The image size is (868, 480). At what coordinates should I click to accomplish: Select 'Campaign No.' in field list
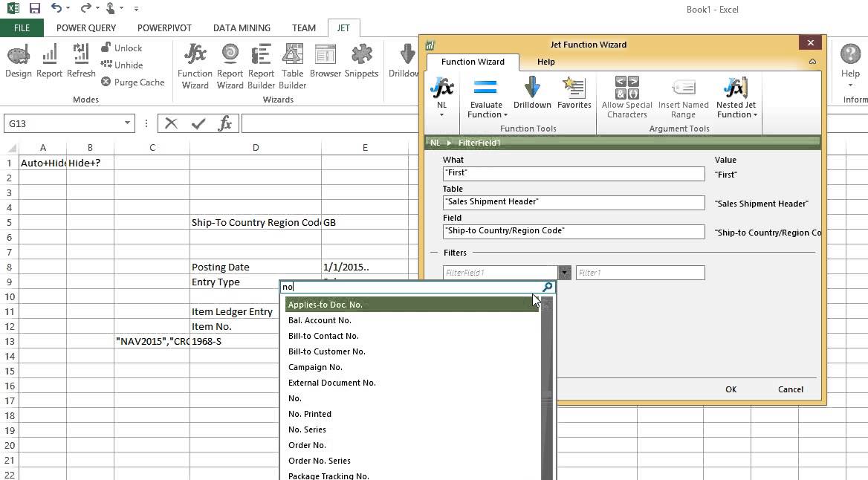[x=412, y=367]
